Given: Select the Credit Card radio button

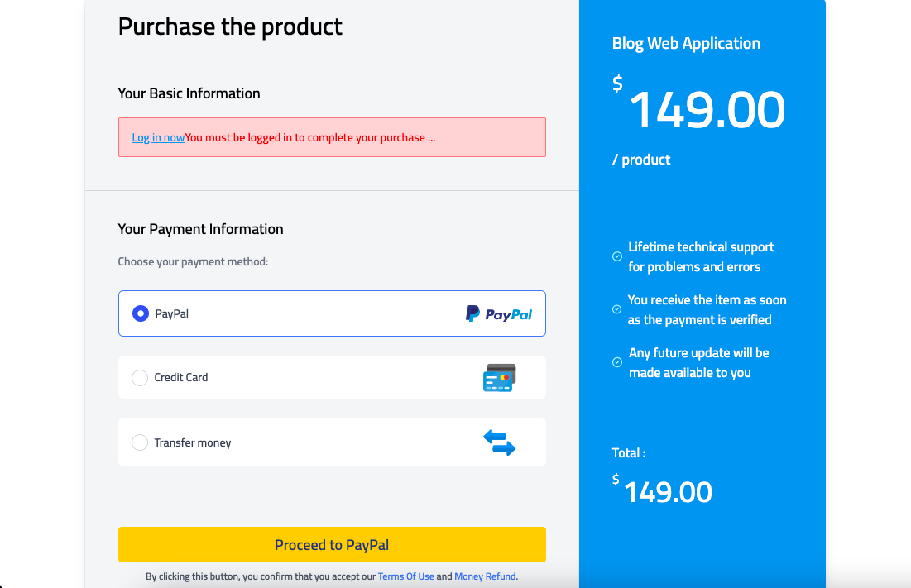Looking at the screenshot, I should 140,378.
